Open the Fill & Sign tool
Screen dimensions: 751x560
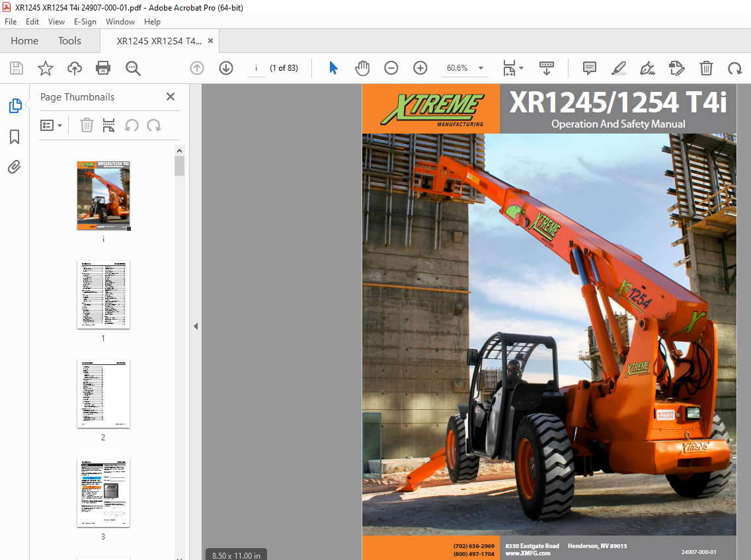click(648, 68)
